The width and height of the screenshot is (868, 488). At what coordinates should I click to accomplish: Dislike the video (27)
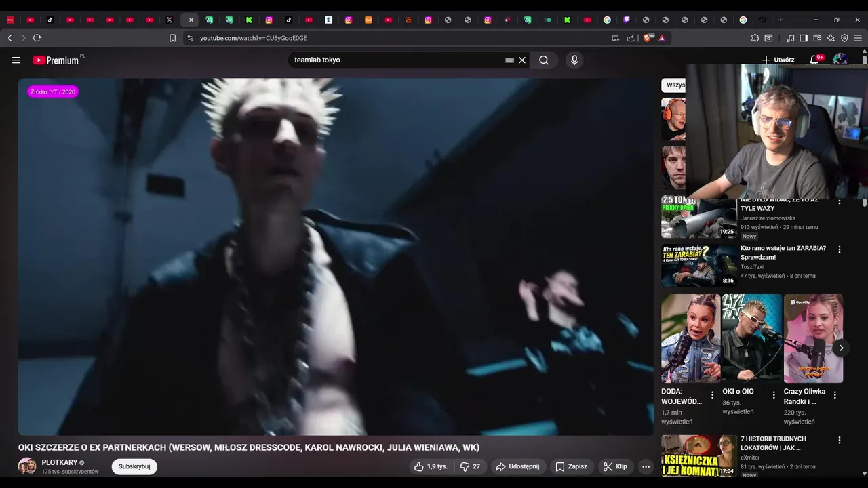(470, 466)
